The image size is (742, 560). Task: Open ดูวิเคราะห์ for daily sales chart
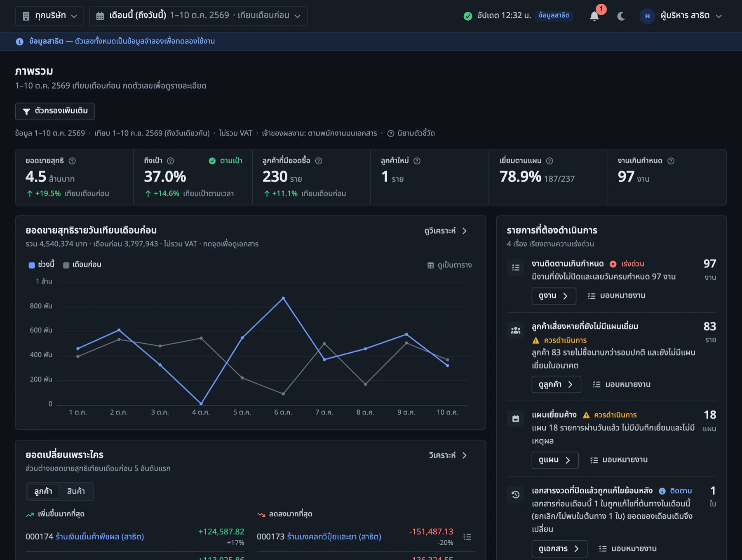tap(446, 231)
